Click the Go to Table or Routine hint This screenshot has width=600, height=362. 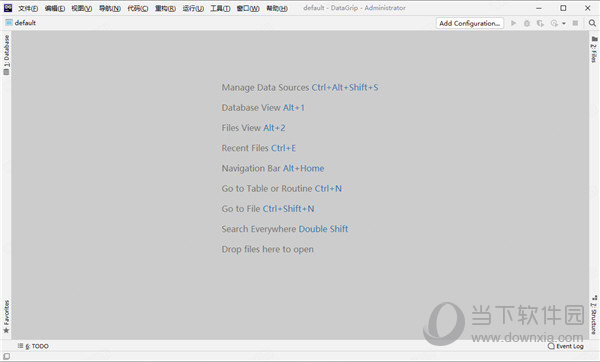click(x=282, y=189)
